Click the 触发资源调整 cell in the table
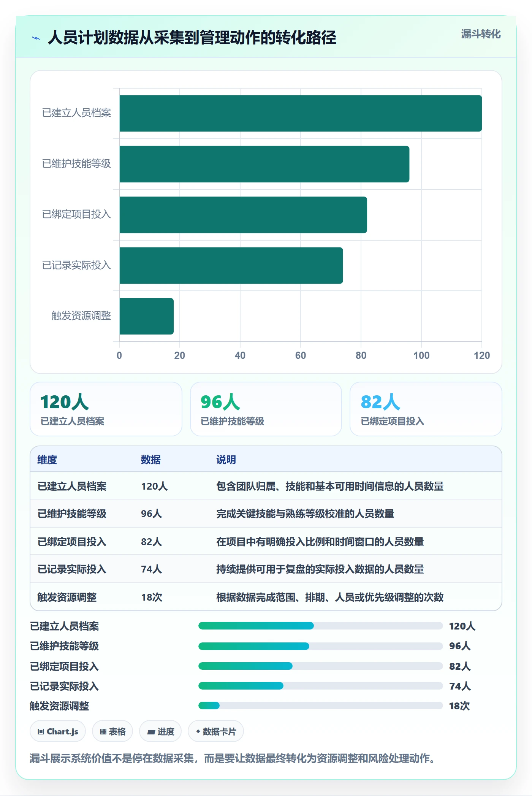Image resolution: width=532 pixels, height=796 pixels. click(67, 597)
